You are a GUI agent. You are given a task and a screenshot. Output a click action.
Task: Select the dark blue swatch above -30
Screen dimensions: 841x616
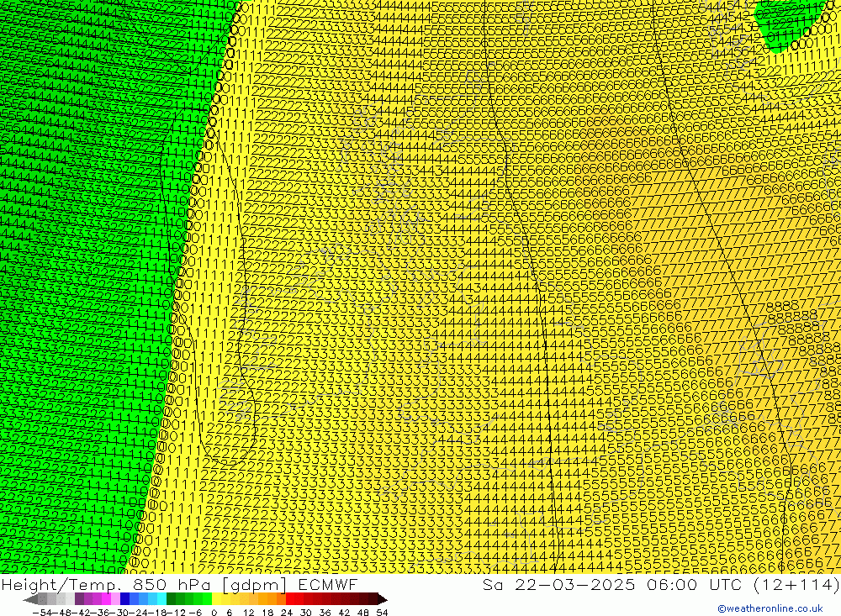pyautogui.click(x=125, y=600)
